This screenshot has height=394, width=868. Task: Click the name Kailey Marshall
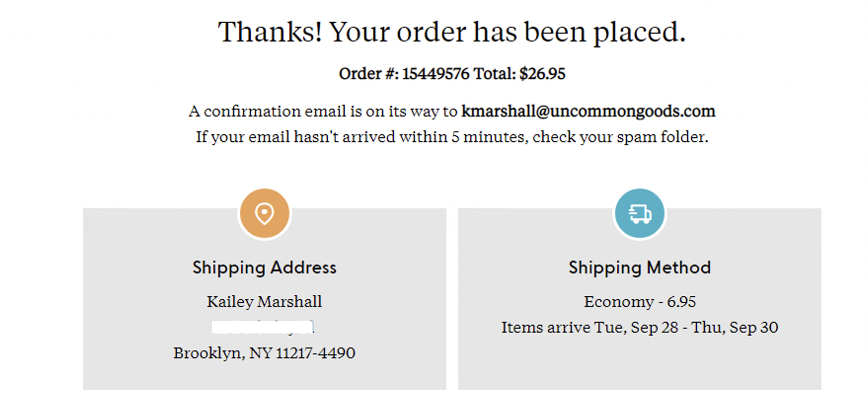click(x=265, y=301)
